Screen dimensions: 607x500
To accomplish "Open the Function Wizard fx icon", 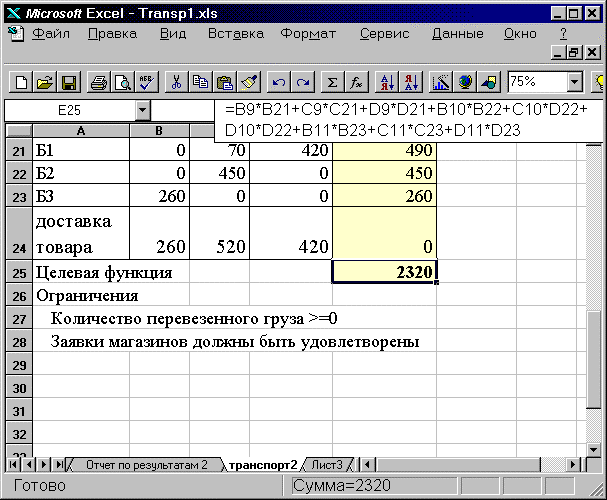I will click(x=356, y=82).
